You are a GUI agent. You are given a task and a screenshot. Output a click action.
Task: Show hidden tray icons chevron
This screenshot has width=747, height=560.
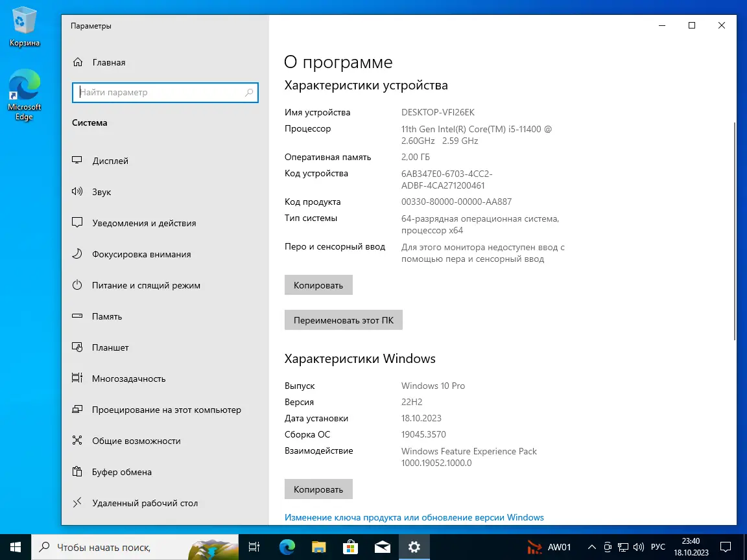tap(591, 547)
